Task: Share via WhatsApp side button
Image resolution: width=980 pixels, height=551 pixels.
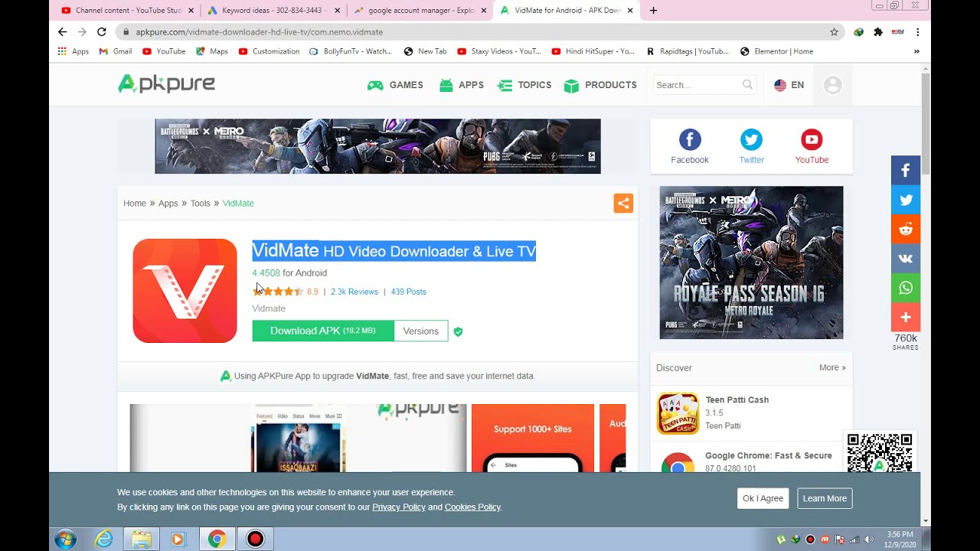Action: (x=906, y=288)
